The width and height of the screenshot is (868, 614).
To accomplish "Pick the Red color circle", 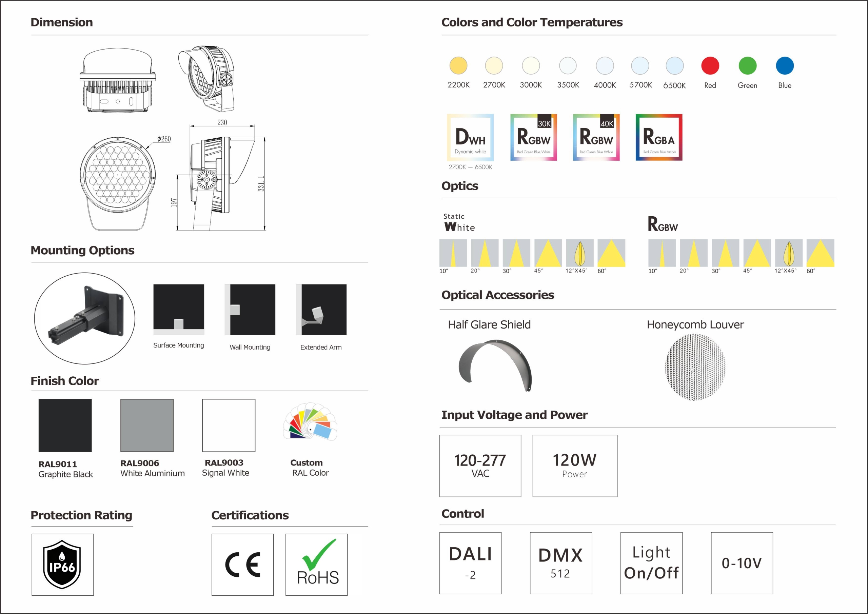I will pyautogui.click(x=710, y=66).
